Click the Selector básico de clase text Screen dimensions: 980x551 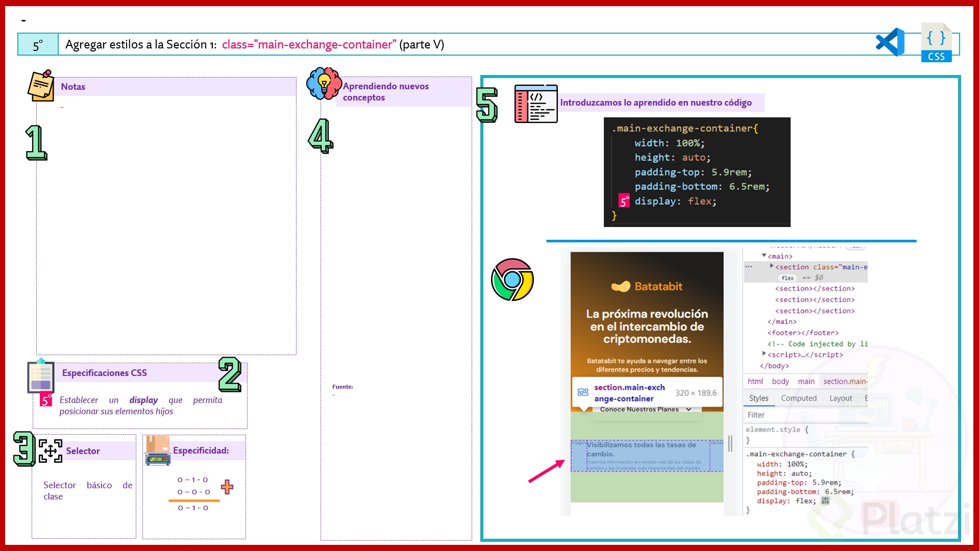(87, 490)
